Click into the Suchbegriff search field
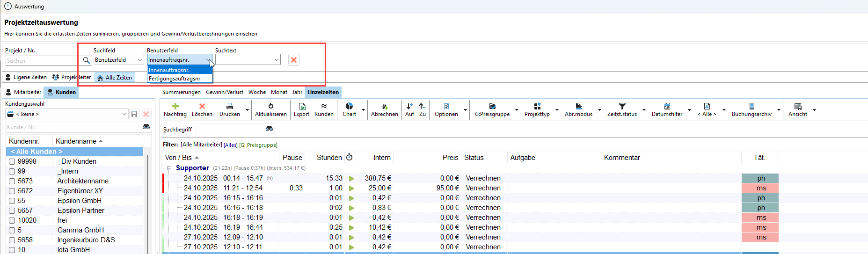The height and width of the screenshot is (254, 868). (x=229, y=129)
